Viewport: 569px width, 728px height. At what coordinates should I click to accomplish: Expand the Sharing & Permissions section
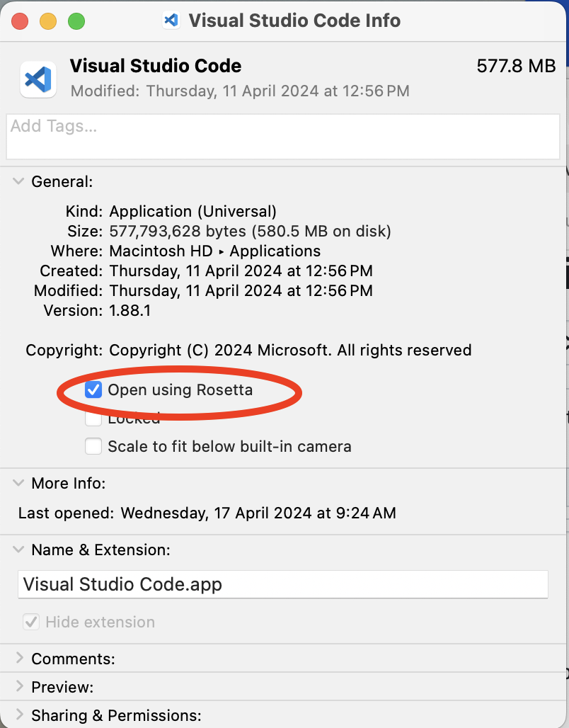tap(19, 715)
